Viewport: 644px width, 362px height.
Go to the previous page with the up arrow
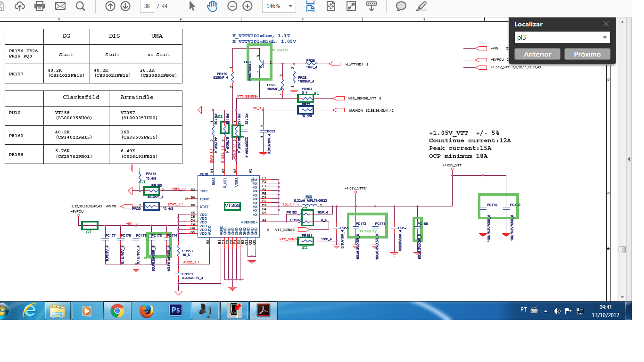(x=110, y=6)
